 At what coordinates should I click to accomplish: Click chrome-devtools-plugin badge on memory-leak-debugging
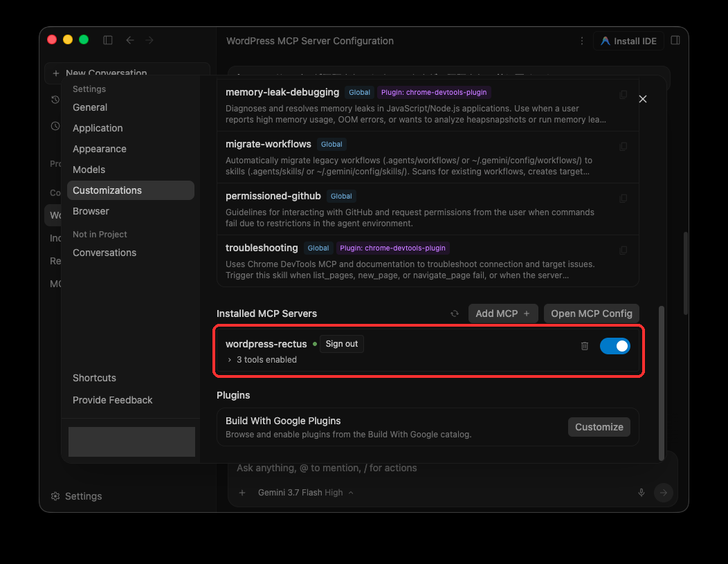pos(434,92)
